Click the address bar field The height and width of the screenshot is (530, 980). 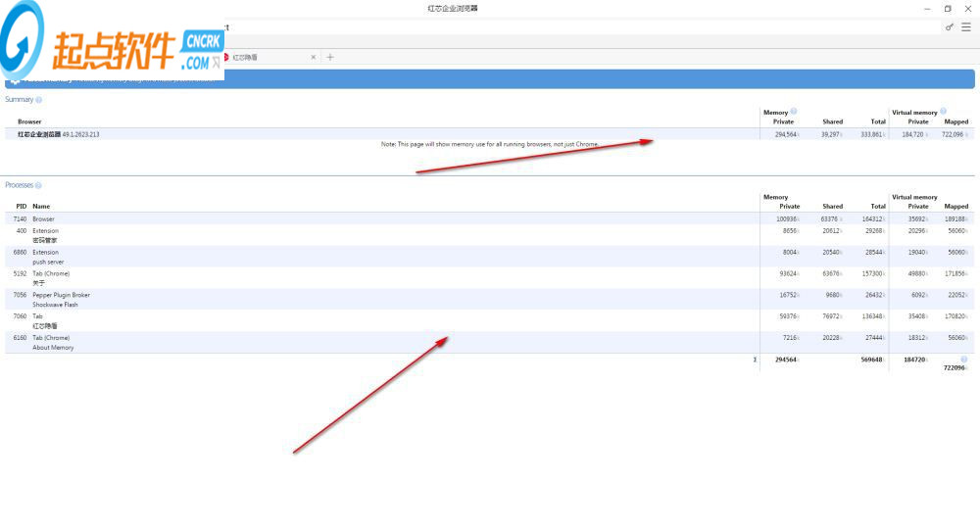pyautogui.click(x=581, y=26)
